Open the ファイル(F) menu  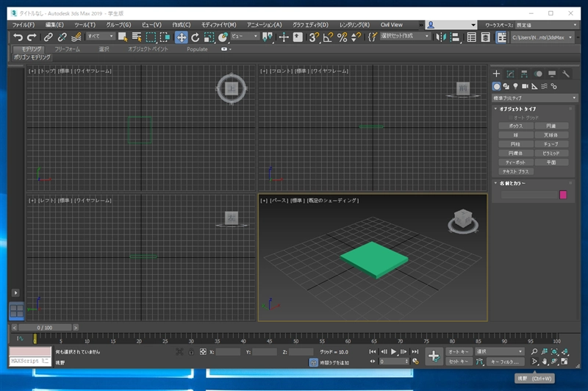24,25
